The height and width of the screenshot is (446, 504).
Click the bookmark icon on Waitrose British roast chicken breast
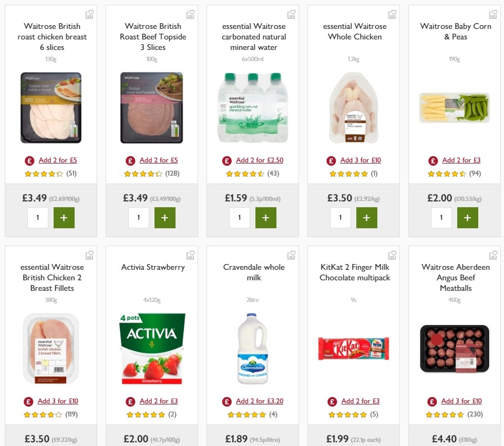coord(89,14)
